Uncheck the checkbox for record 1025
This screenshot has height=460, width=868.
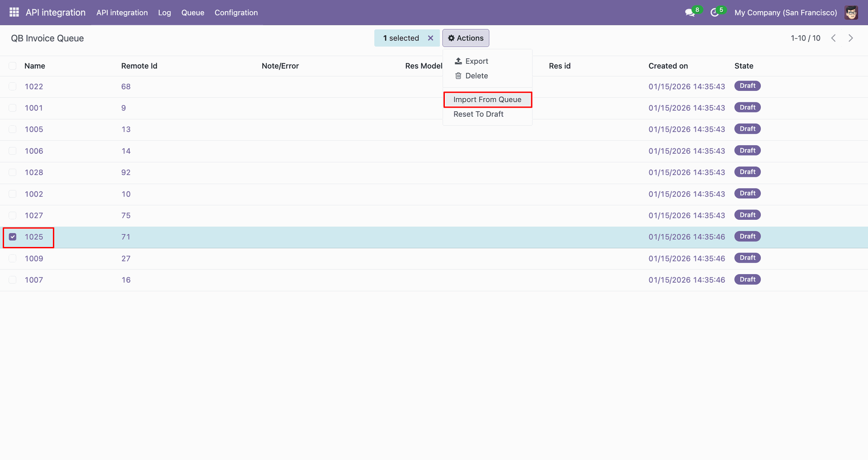pos(13,237)
